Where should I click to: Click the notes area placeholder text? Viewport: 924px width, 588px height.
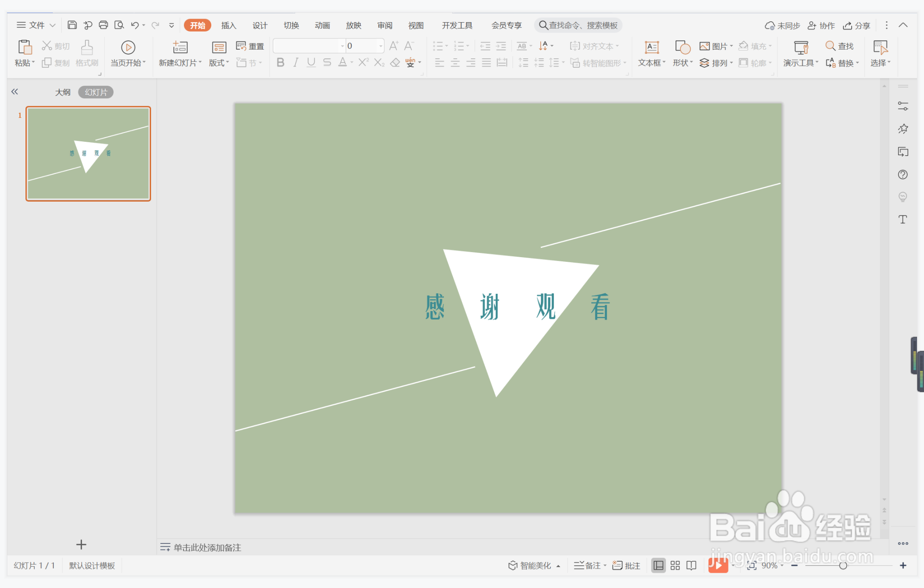(x=207, y=548)
